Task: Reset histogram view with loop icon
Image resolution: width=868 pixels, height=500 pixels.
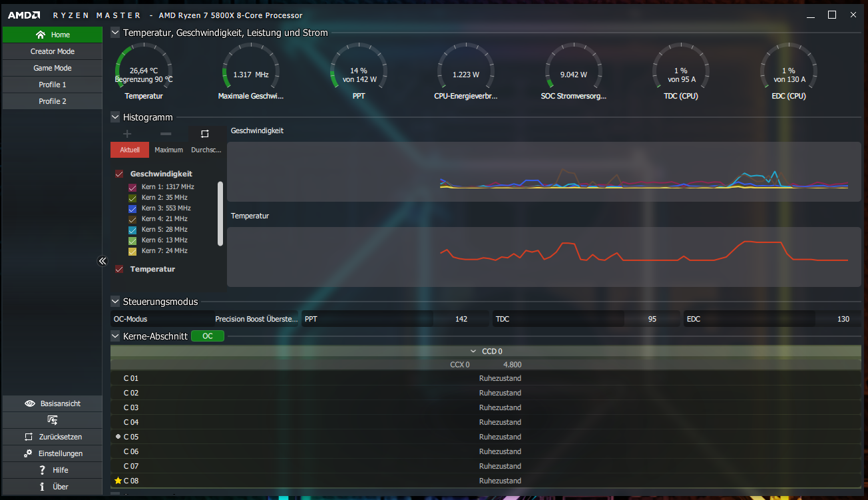Action: [204, 134]
